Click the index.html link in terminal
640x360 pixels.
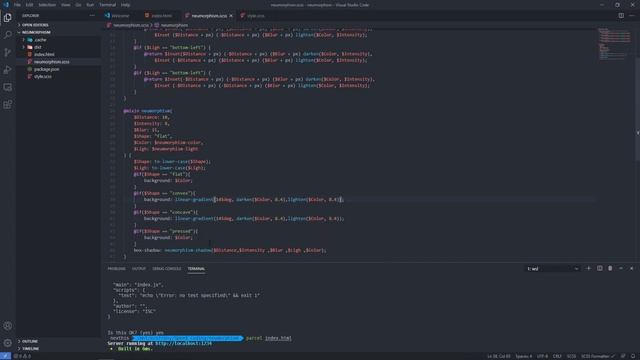click(x=278, y=338)
